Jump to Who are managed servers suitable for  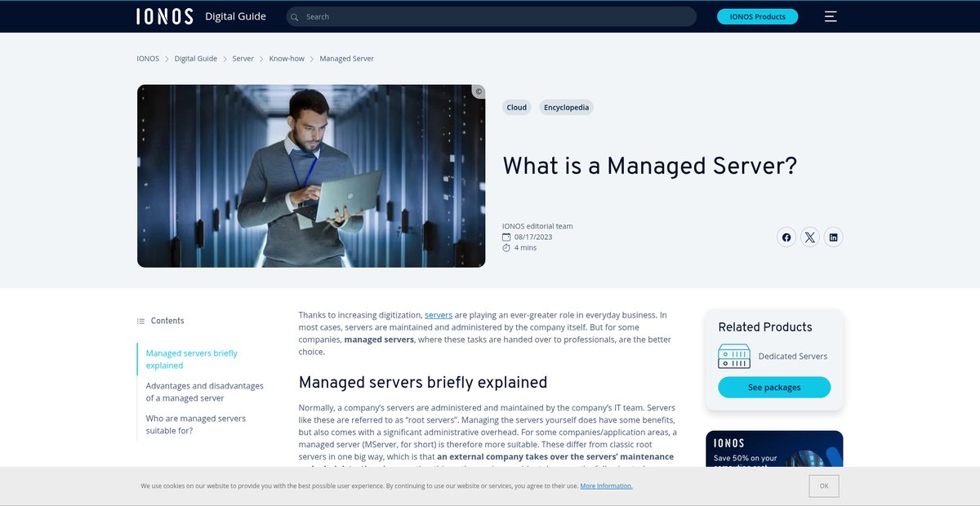[196, 424]
